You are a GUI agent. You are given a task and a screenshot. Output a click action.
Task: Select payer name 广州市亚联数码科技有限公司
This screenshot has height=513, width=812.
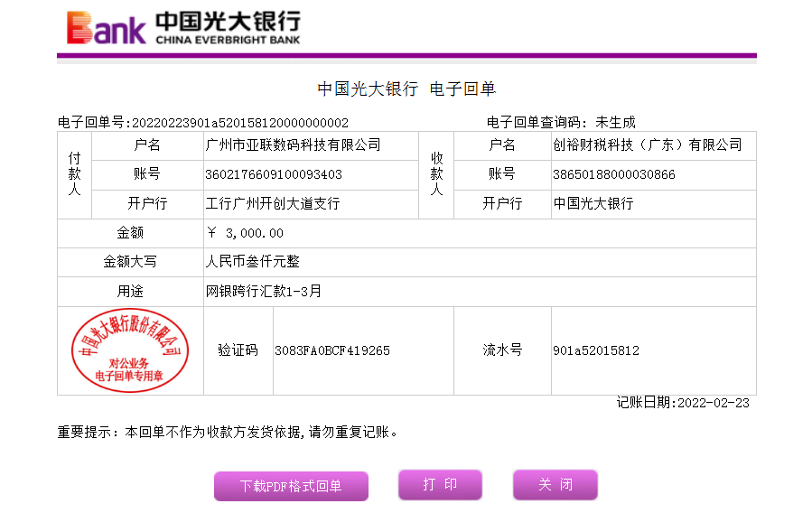pyautogui.click(x=294, y=145)
